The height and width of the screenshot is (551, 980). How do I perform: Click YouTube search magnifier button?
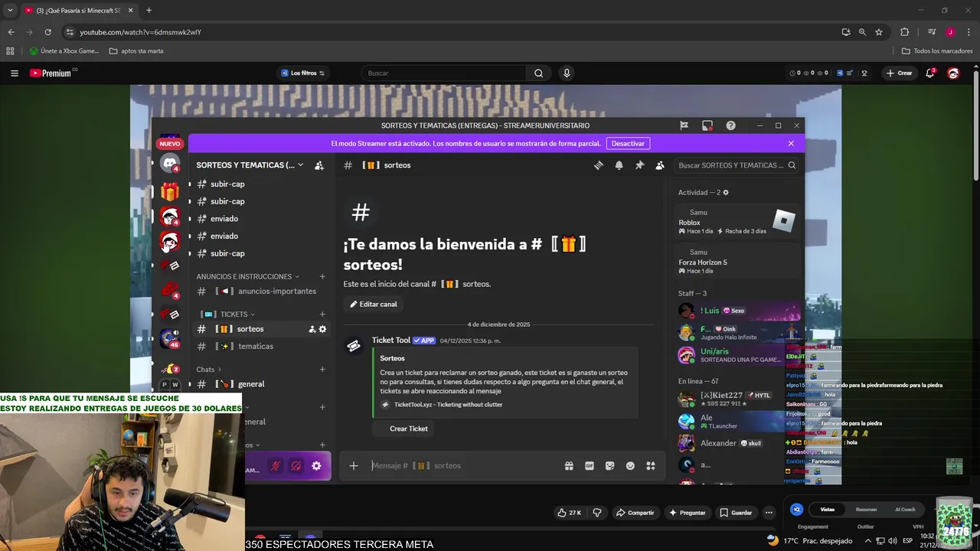(x=538, y=73)
